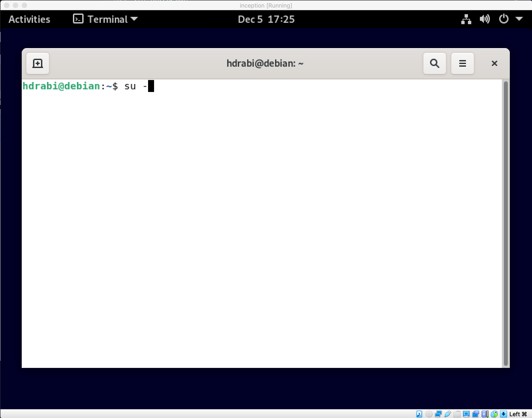Open the terminal hamburger menu
This screenshot has width=532, height=418.
462,63
